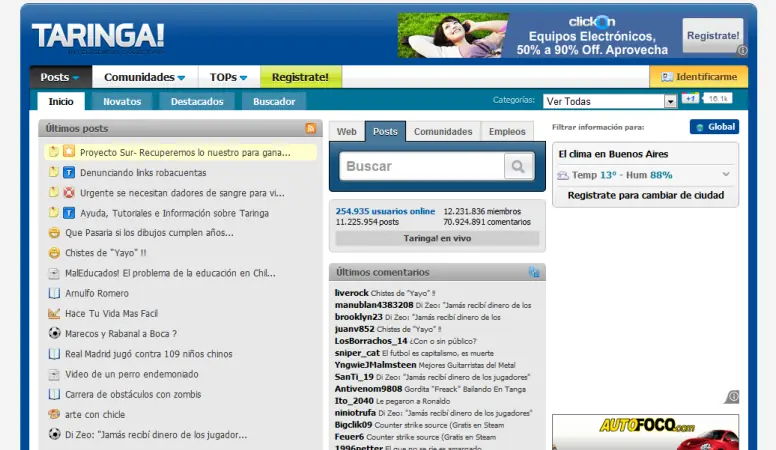The image size is (776, 450).
Task: Click the Google +1 button
Action: (690, 99)
